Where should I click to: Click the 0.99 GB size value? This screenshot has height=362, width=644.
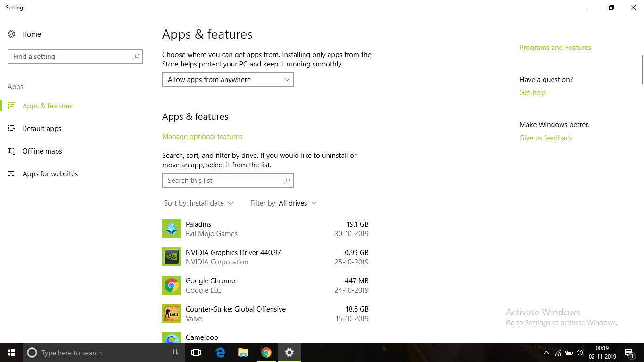click(x=356, y=253)
